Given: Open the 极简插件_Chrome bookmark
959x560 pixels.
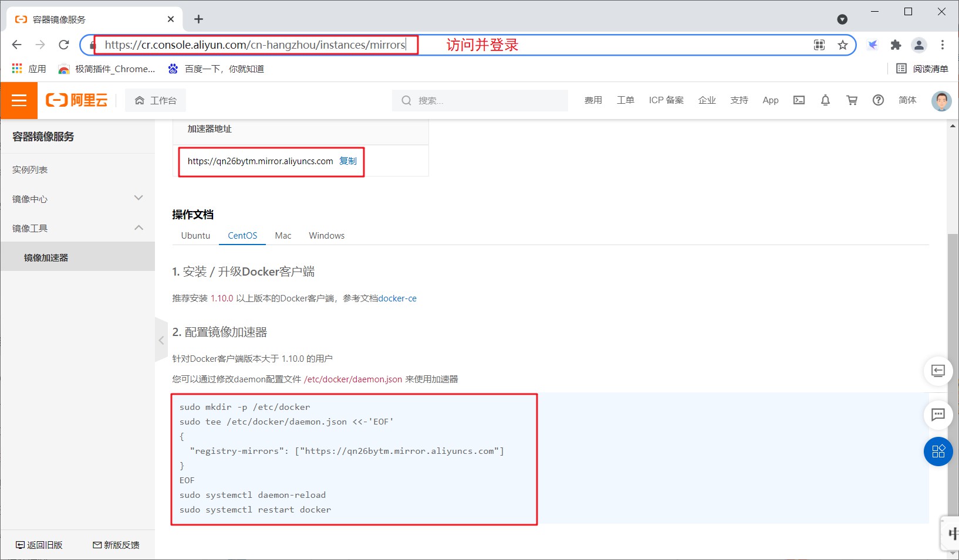Looking at the screenshot, I should coord(107,69).
